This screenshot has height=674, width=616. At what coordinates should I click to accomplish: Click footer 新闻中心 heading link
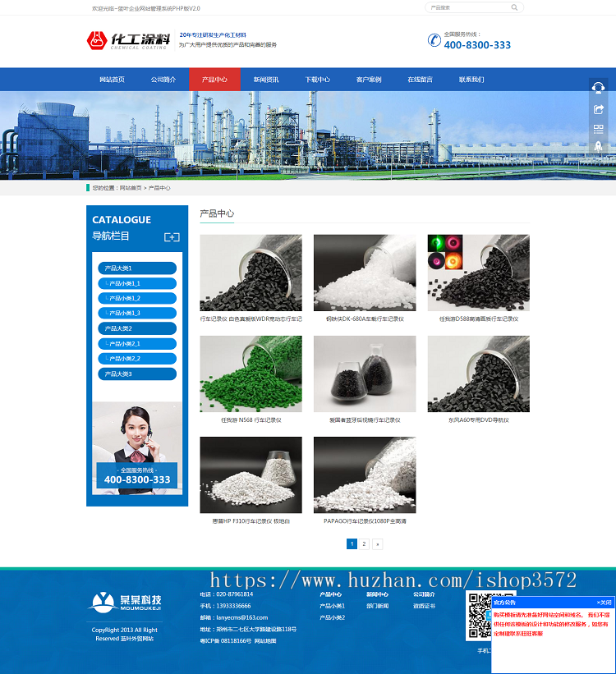377,594
